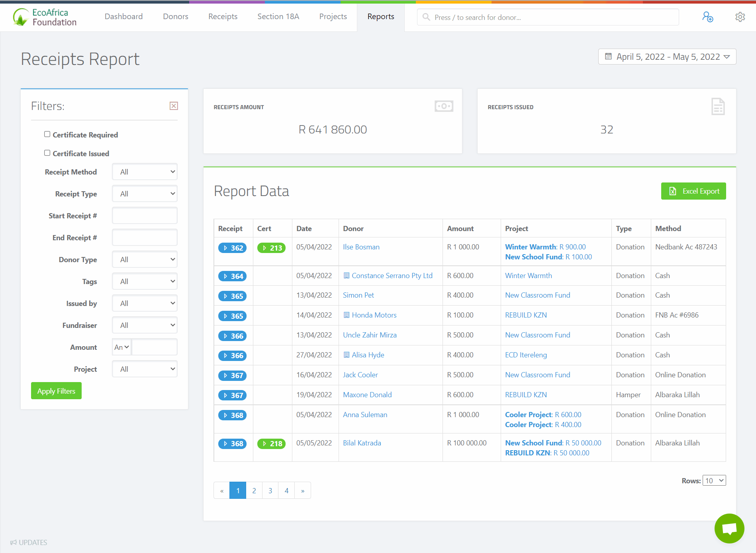This screenshot has height=553, width=756.
Task: Open the Cooler Project R 600.00 link
Action: pos(543,415)
